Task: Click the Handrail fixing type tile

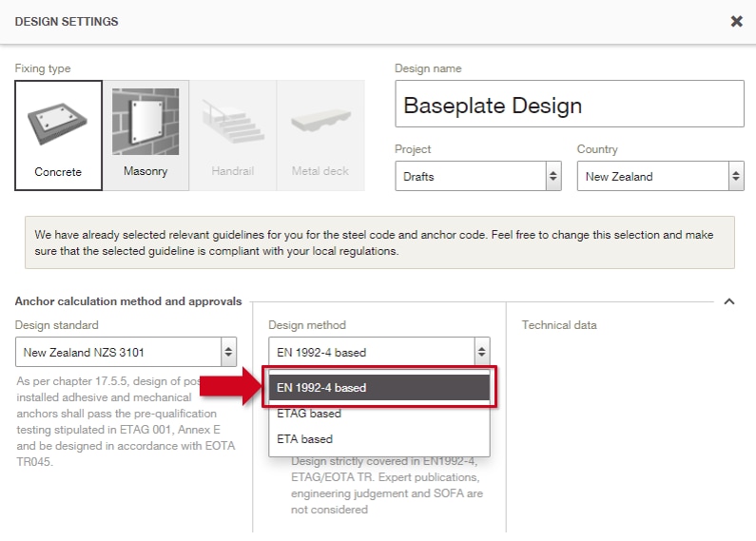Action: pos(232,135)
